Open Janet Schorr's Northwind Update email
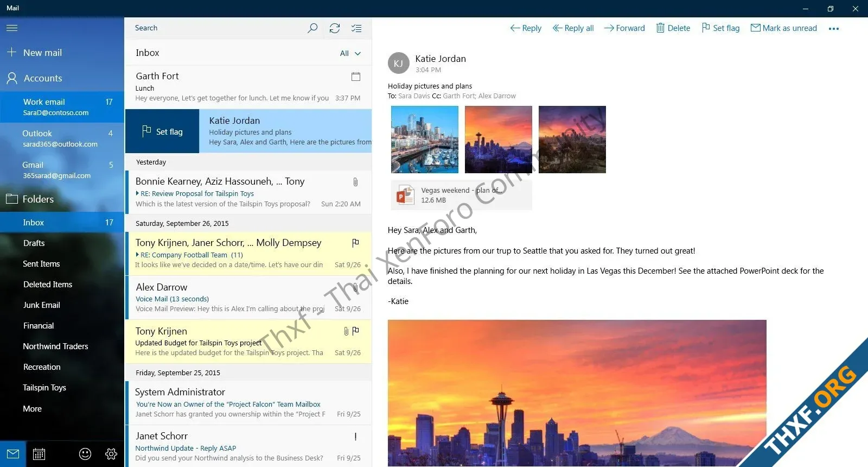The image size is (868, 467). click(x=248, y=447)
